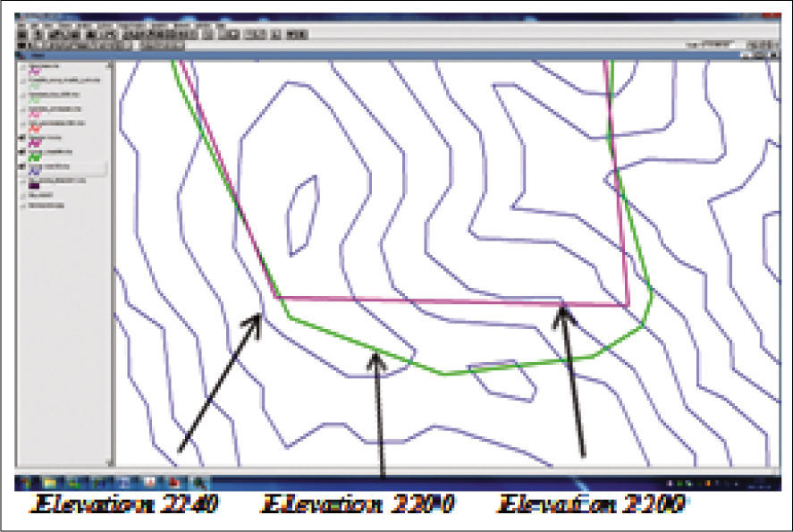Select the highlighted contour layer name in list
793x532 pixels.
tap(54, 166)
